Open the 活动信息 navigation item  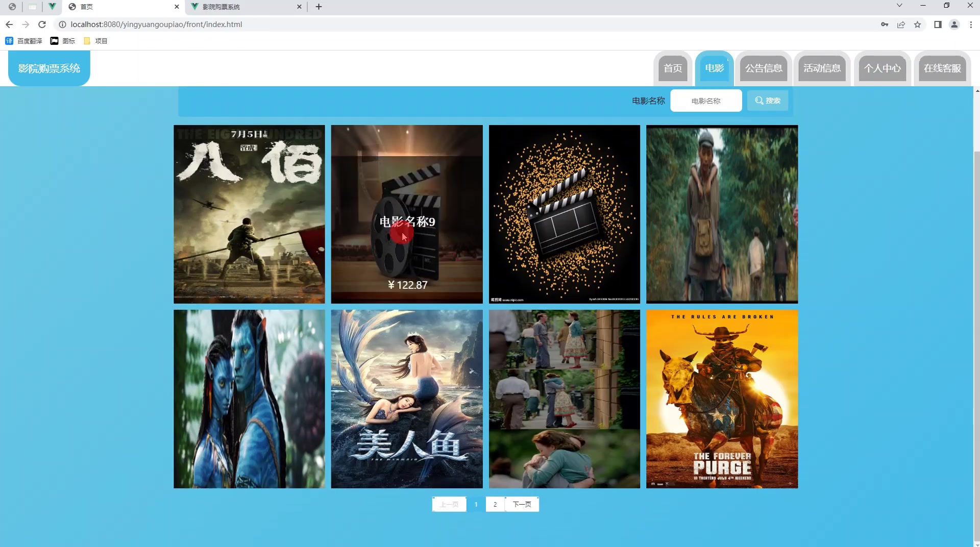822,68
